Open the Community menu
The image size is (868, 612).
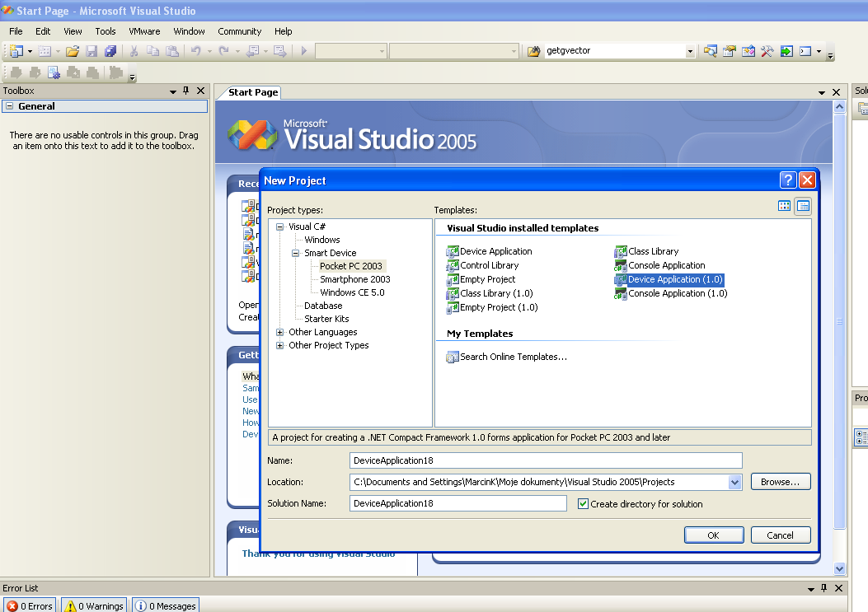(239, 31)
